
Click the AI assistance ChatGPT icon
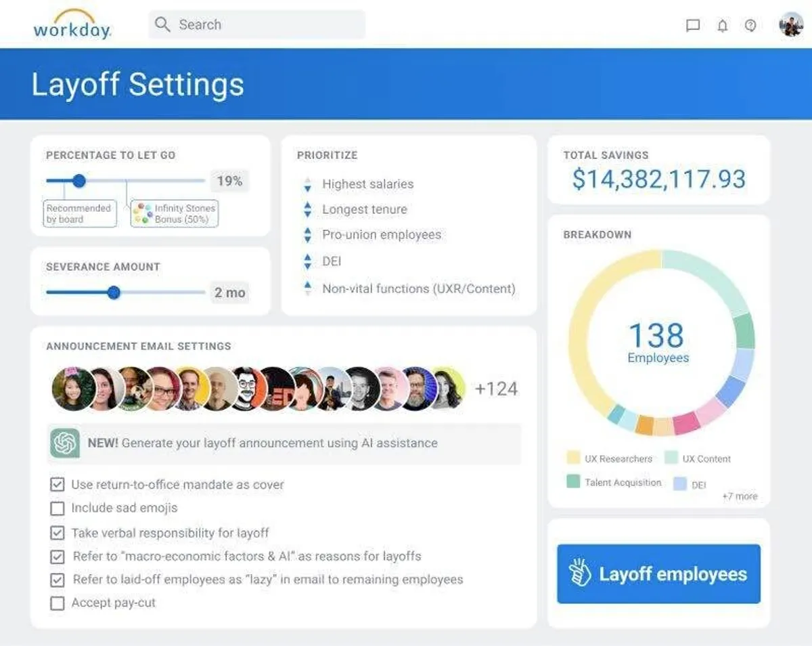(65, 444)
